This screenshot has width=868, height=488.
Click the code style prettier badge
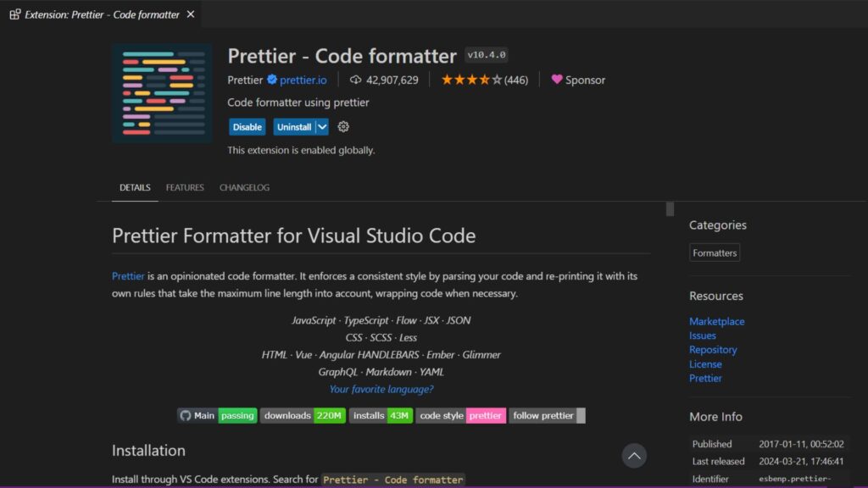[461, 415]
